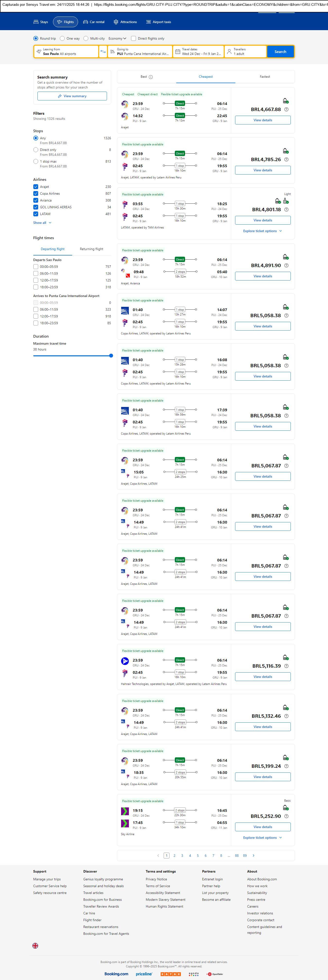The width and height of the screenshot is (328, 980).
Task: Open the Economy cabin class dropdown
Action: 117,38
